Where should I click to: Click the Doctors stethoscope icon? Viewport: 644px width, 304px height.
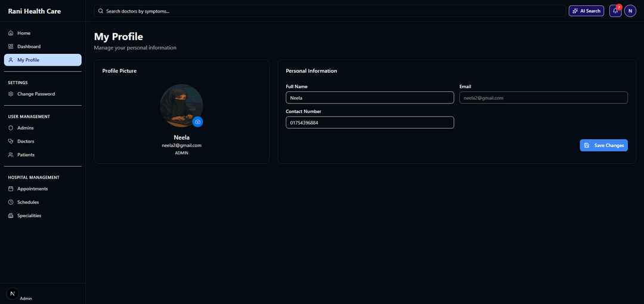coord(11,142)
